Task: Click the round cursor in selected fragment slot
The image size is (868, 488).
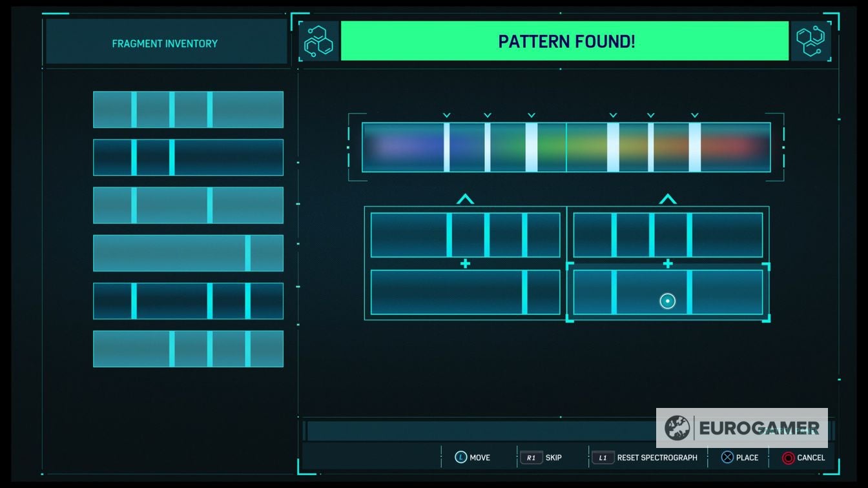Action: tap(667, 301)
